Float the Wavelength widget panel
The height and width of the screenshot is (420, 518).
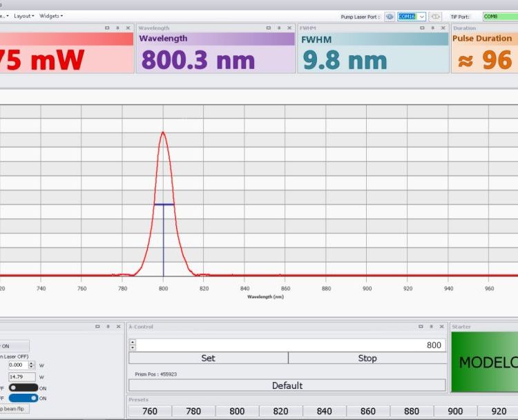269,28
